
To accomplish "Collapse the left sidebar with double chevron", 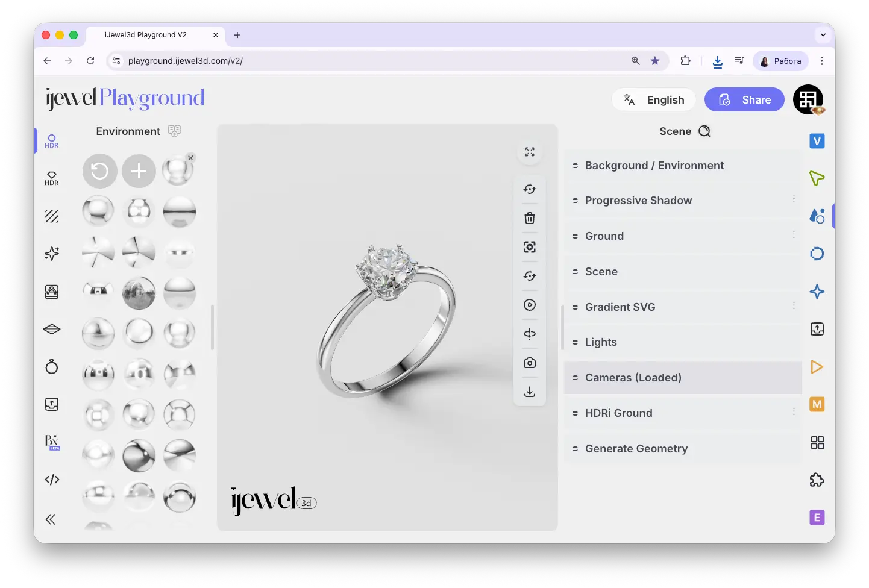I will pos(51,519).
